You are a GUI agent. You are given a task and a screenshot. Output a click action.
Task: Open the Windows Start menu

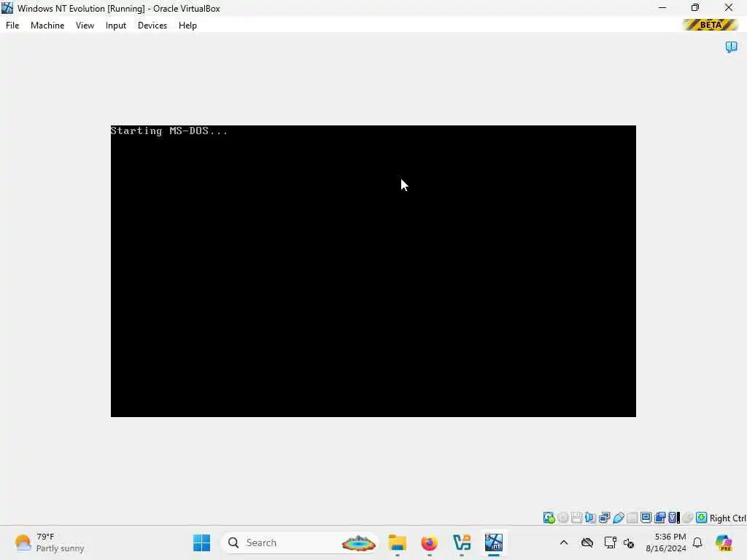[x=201, y=542]
